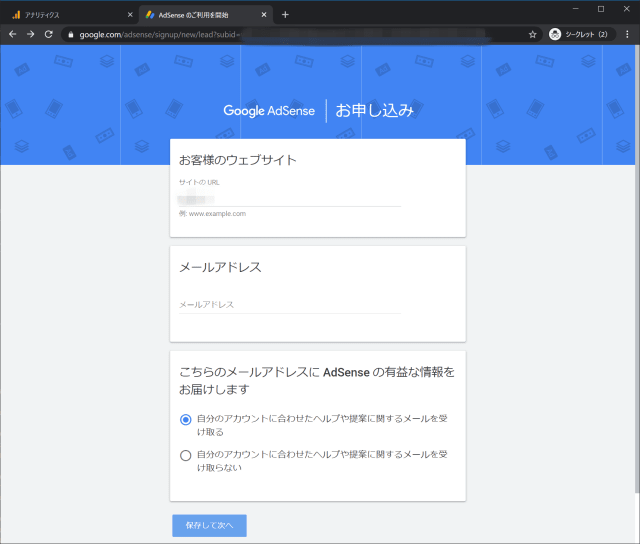Close the アナリティクス tab
Screen dimensions: 640x544
pos(130,15)
